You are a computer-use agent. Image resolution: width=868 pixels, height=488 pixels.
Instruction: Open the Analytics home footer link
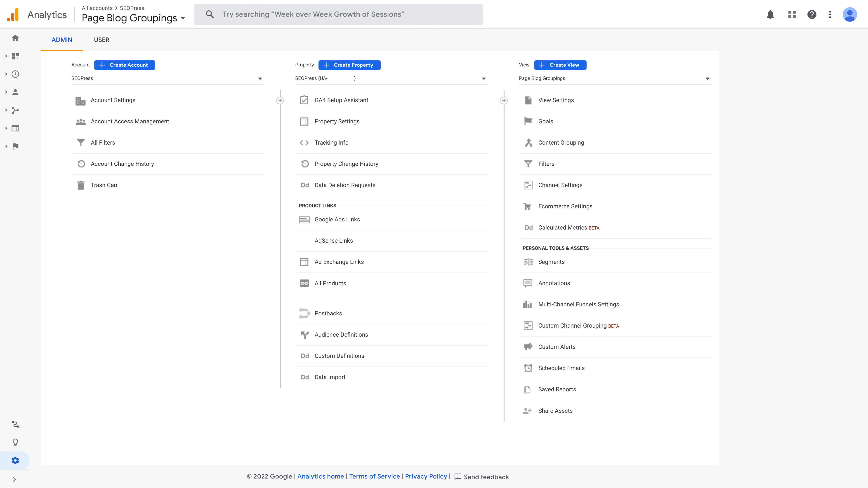click(321, 476)
